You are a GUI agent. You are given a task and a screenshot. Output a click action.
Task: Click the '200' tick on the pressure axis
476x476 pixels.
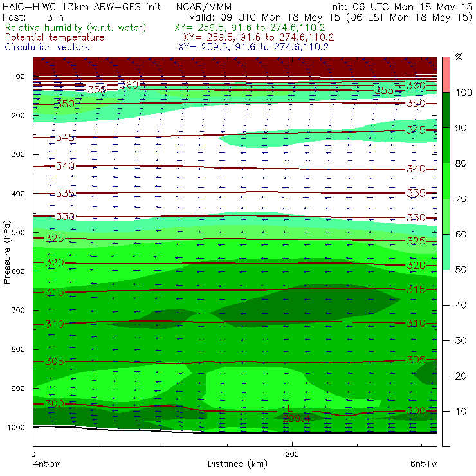18,115
